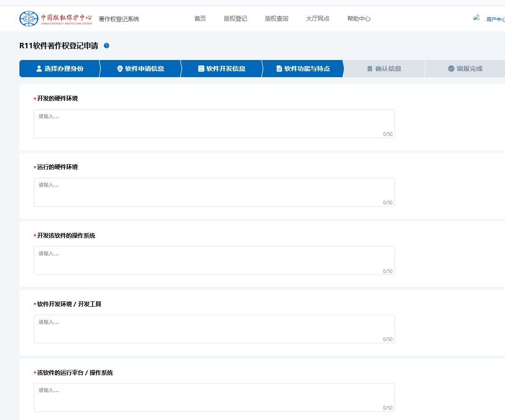This screenshot has height=420, width=505.
Task: Click the checkmark icon in 填报完成 step
Action: coord(451,69)
